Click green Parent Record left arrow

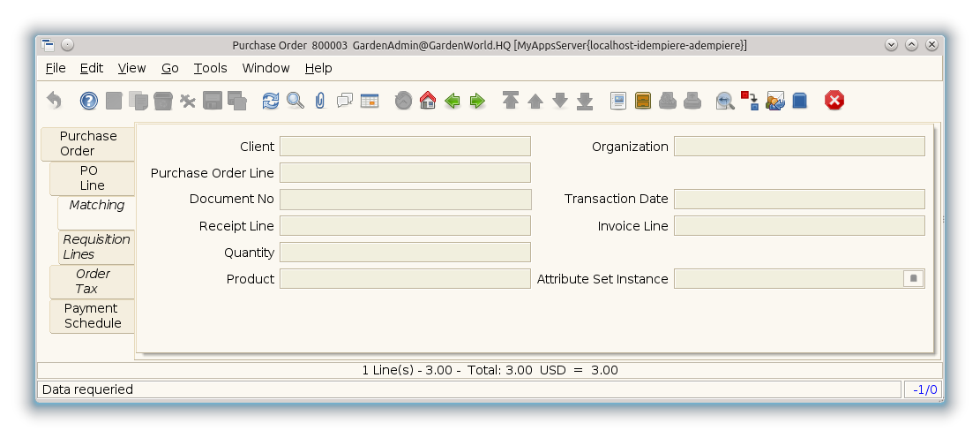click(453, 101)
